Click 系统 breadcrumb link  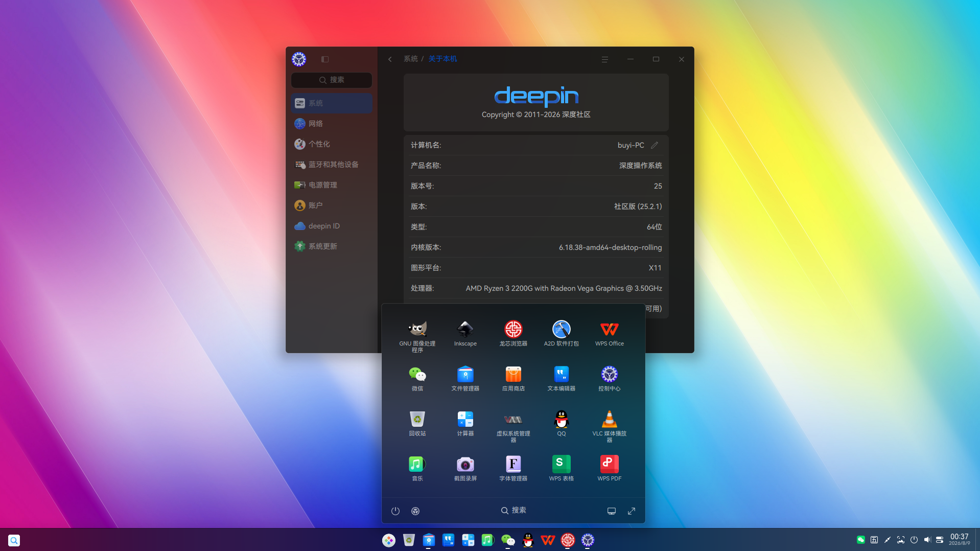(x=410, y=59)
